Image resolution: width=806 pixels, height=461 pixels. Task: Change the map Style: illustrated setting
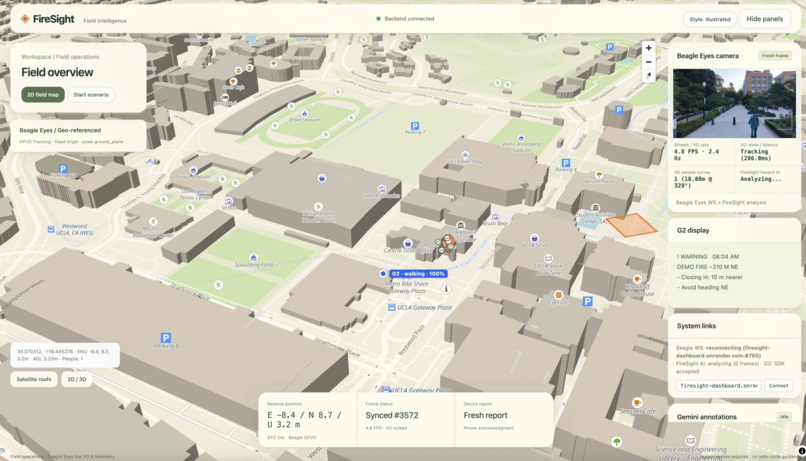pyautogui.click(x=710, y=19)
